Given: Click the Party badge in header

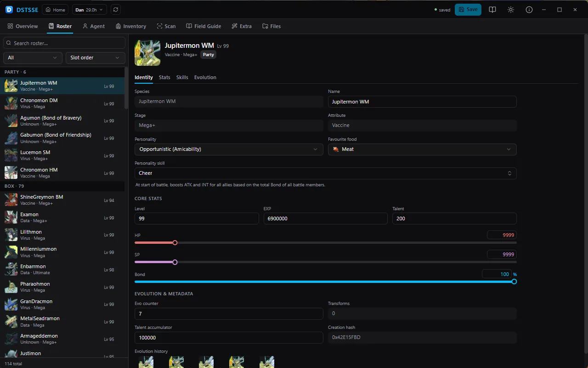Looking at the screenshot, I should [209, 55].
